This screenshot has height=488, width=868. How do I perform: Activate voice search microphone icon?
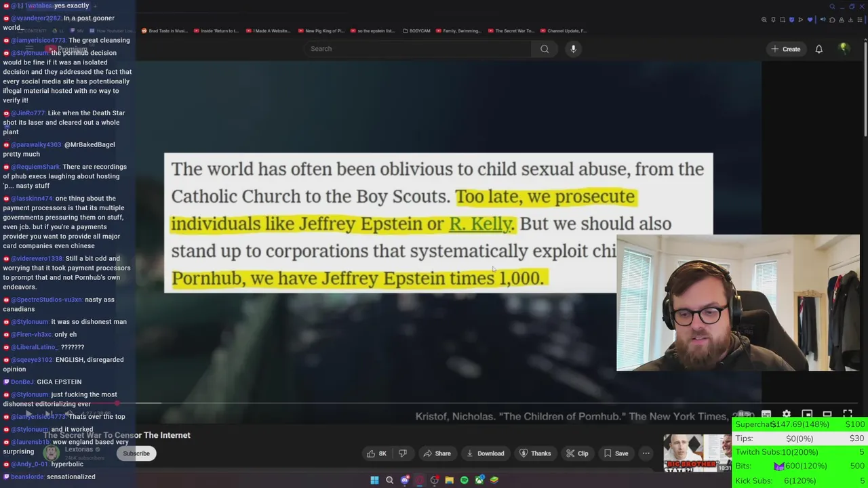[x=573, y=49]
